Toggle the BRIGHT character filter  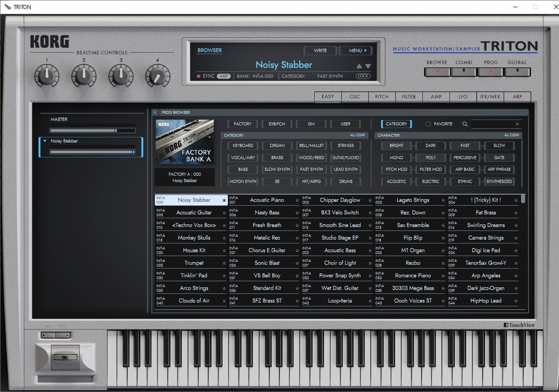(396, 146)
